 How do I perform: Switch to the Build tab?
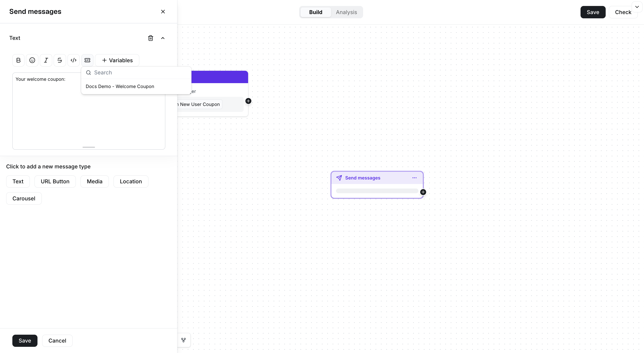click(315, 12)
